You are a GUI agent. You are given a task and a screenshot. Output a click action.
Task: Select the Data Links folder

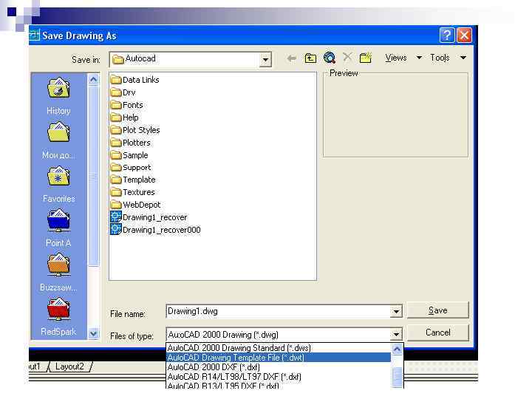tap(135, 80)
